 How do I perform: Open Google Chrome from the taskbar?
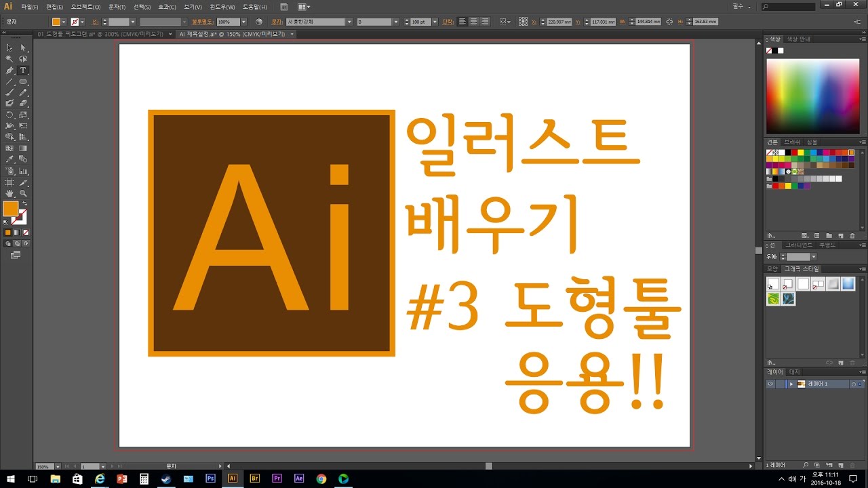321,479
